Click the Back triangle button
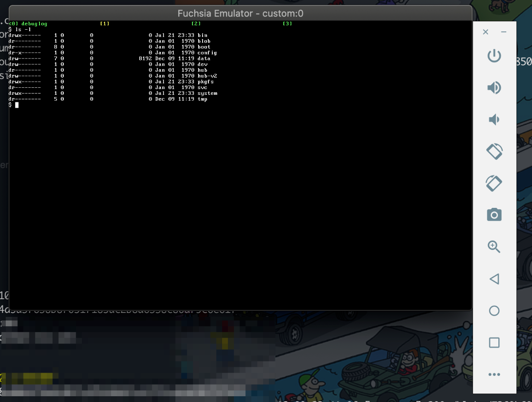Image resolution: width=532 pixels, height=402 pixels. click(x=494, y=279)
